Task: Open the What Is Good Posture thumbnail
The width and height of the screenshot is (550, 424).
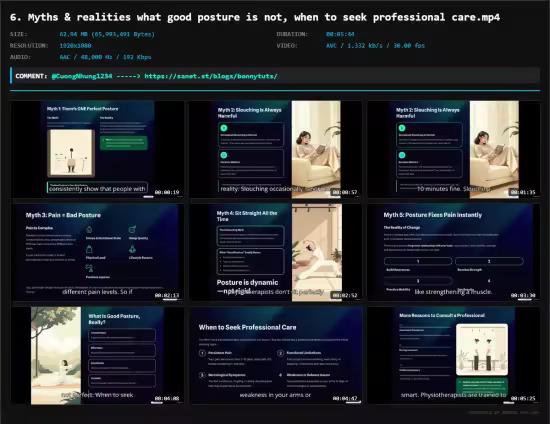Action: [97, 356]
